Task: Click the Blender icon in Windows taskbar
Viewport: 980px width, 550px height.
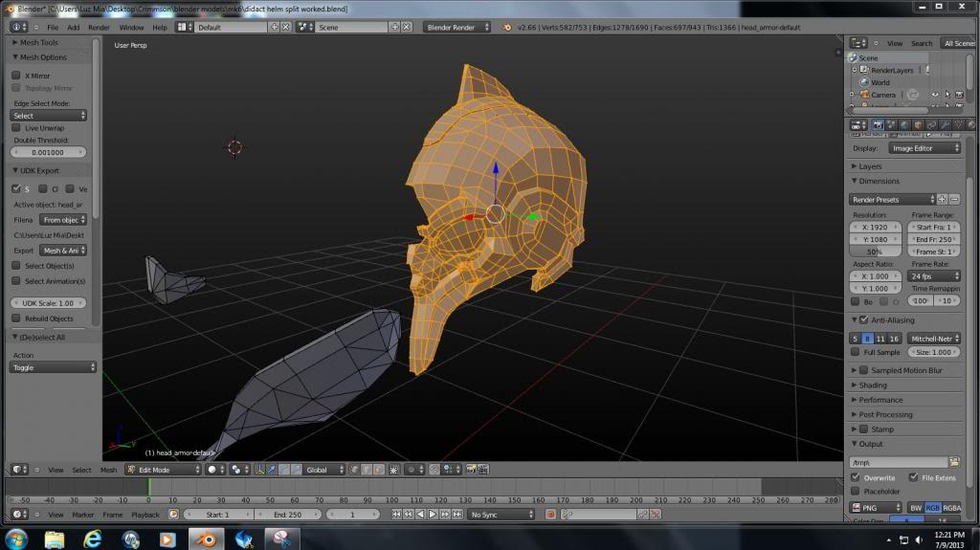Action: pyautogui.click(x=205, y=539)
